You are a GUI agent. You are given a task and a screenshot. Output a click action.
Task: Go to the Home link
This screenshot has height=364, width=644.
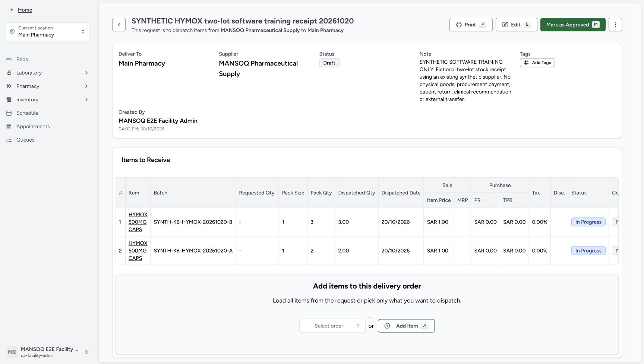point(25,10)
